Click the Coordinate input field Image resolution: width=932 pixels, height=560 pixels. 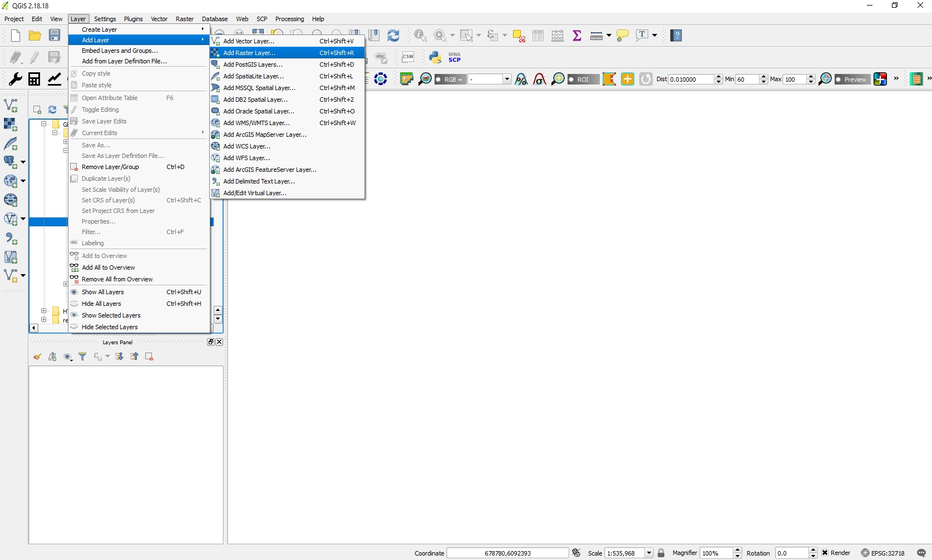tap(507, 553)
